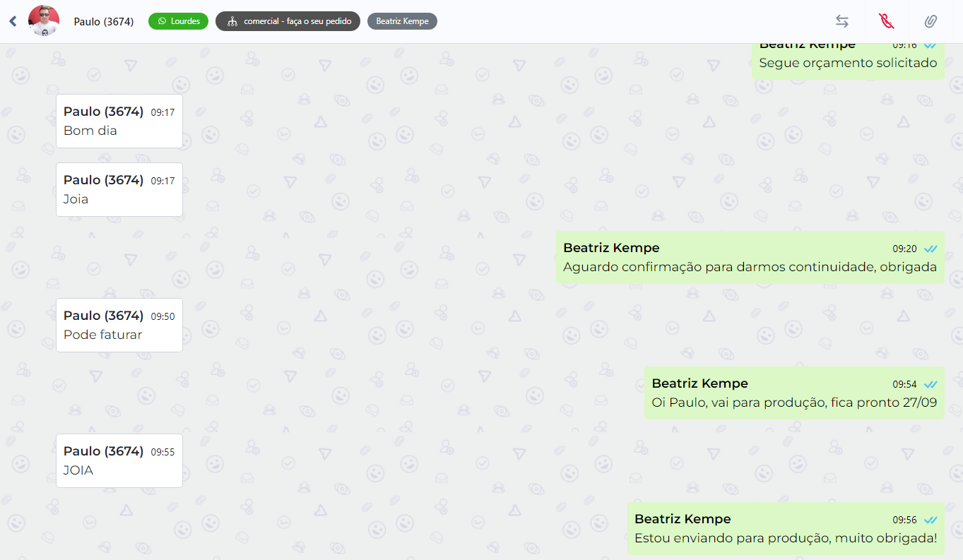Click the double-check icon on the 09:54 message

click(x=930, y=384)
